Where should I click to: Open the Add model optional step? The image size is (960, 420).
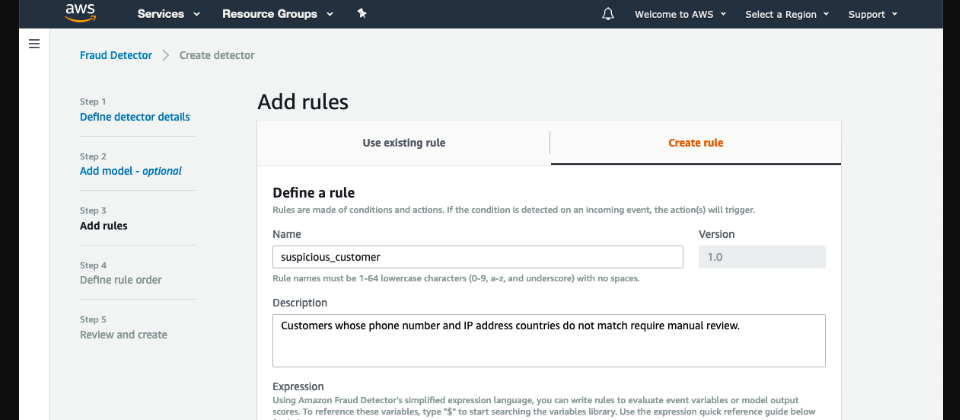[131, 171]
